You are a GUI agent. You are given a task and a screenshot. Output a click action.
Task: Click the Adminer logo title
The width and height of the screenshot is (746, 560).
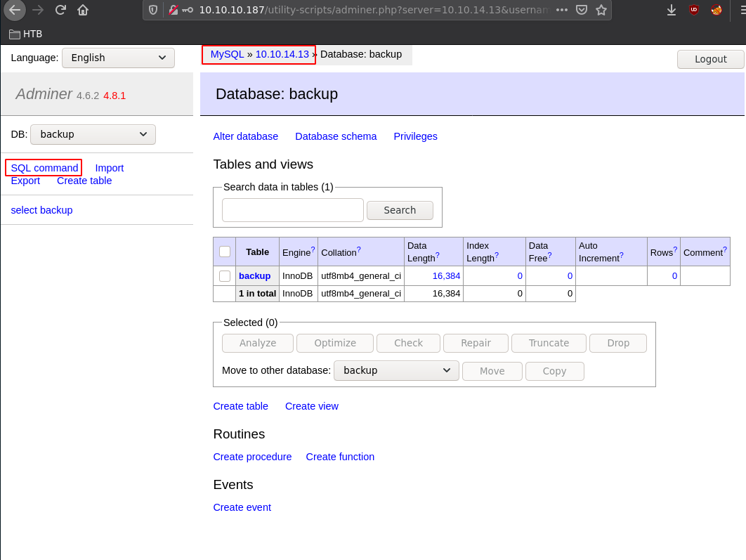(44, 94)
